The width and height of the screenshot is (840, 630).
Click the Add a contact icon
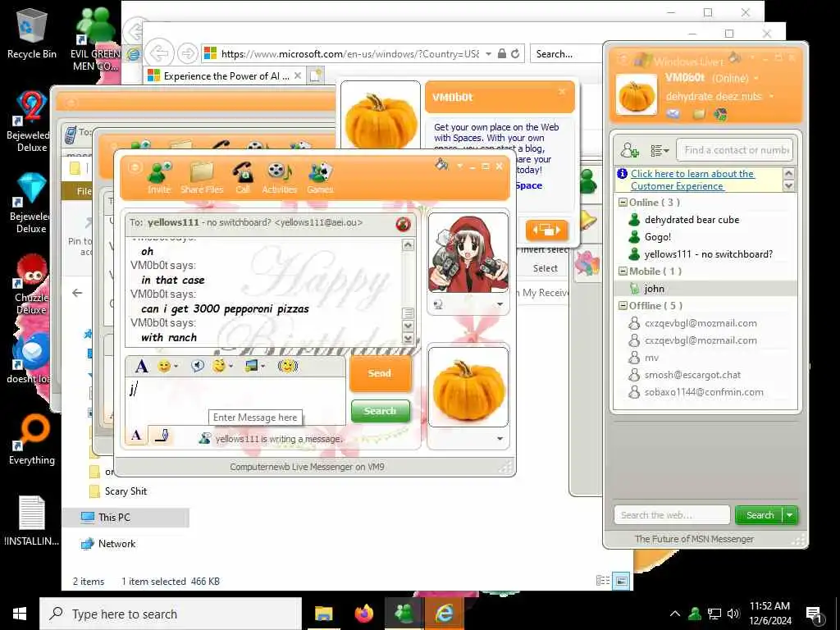point(629,151)
